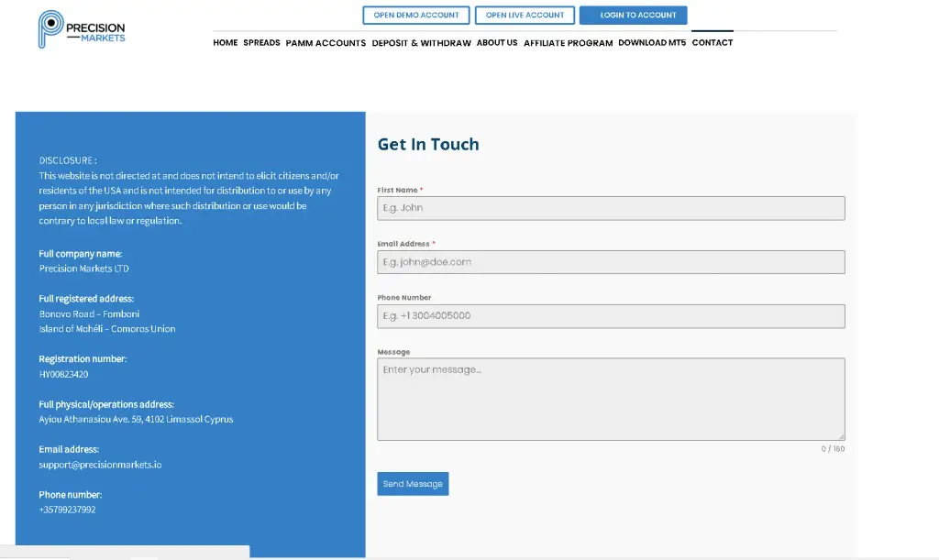The width and height of the screenshot is (939, 560).
Task: Select the Contact menu item
Action: [x=713, y=42]
